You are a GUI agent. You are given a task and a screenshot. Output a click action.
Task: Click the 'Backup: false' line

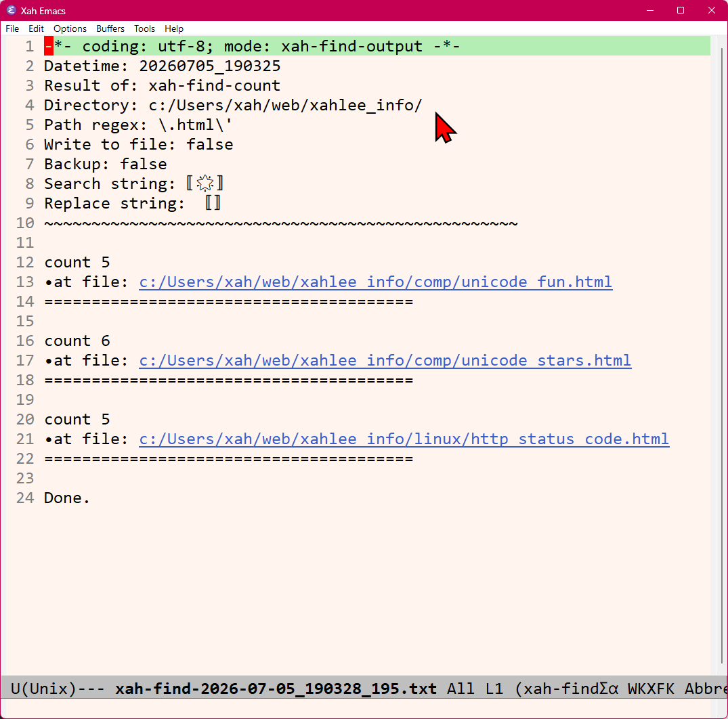pos(106,164)
